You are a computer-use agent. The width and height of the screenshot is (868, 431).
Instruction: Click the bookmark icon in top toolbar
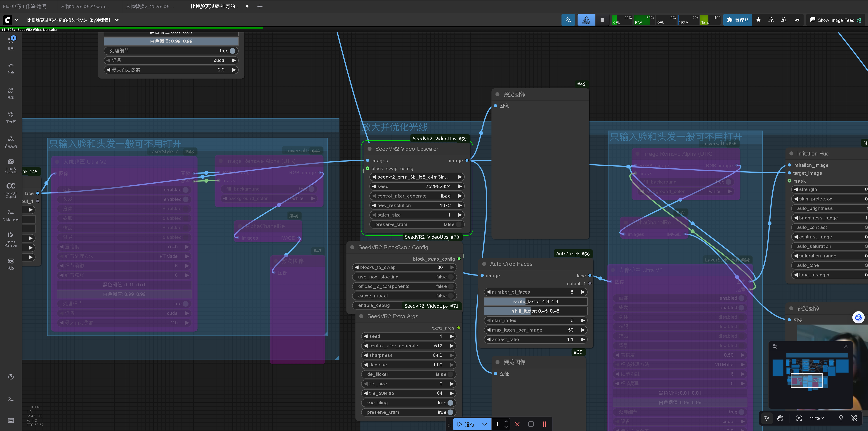tap(602, 20)
